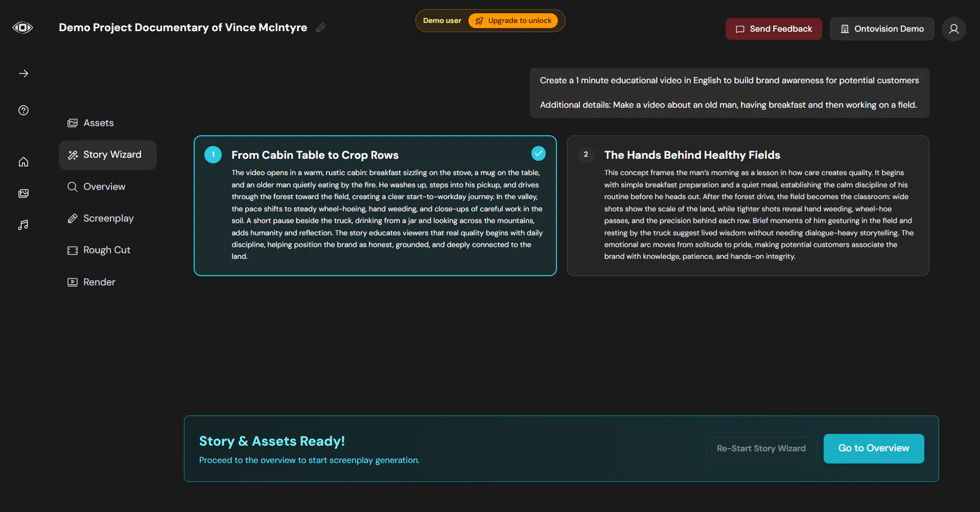Image resolution: width=980 pixels, height=512 pixels.
Task: Click Re-Start Story Wizard button
Action: point(761,449)
